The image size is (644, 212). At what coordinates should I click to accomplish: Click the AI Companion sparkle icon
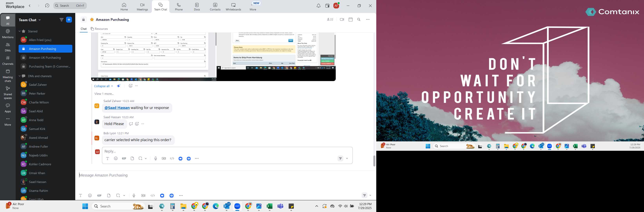(x=119, y=86)
